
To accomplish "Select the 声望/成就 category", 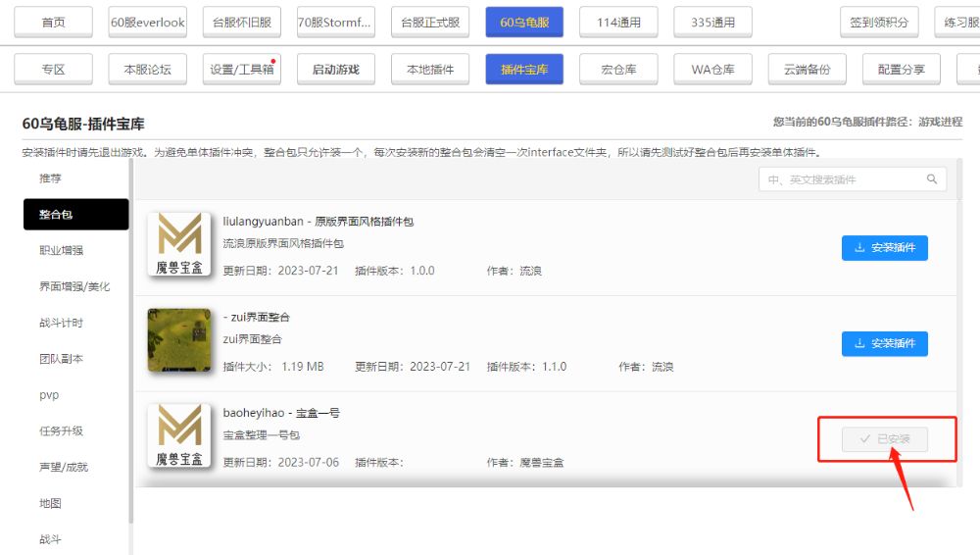I will coord(63,467).
